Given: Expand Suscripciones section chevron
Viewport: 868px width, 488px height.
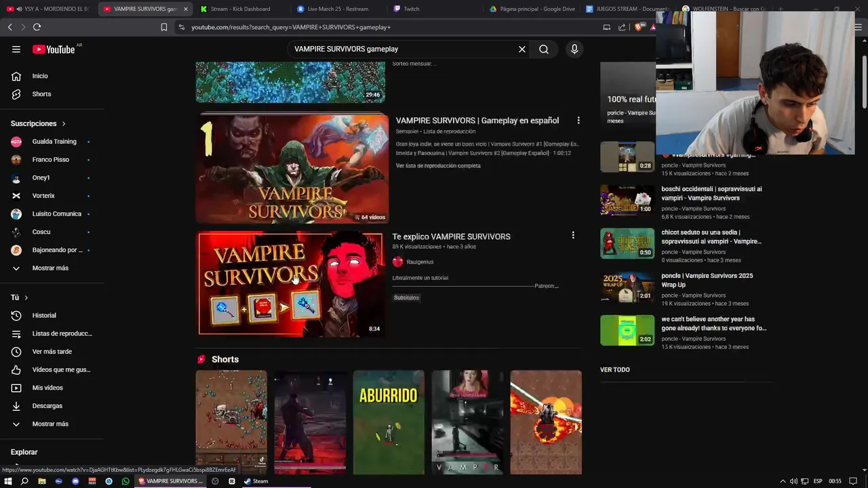Looking at the screenshot, I should [64, 124].
